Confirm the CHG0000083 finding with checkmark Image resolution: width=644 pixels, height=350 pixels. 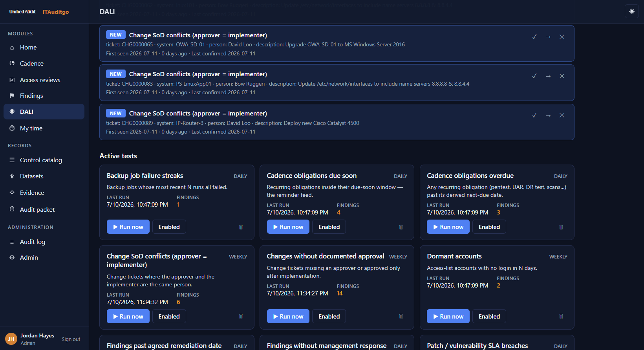534,76
